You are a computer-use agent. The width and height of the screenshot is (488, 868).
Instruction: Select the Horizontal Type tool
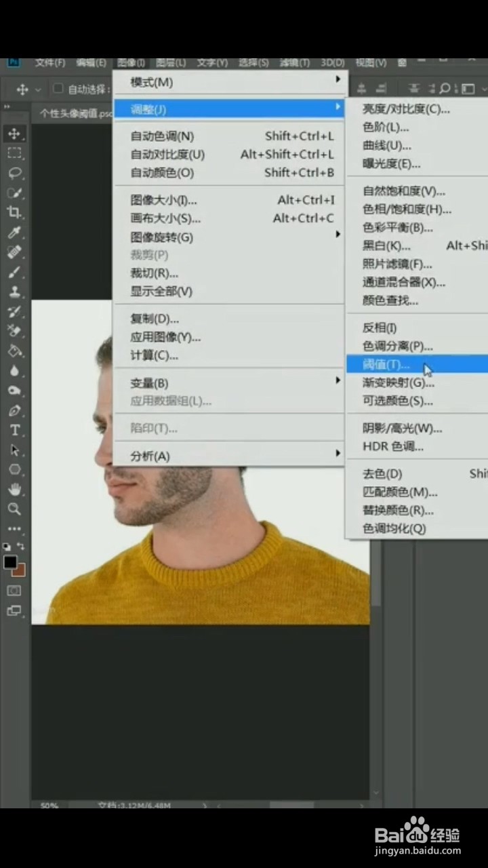tap(14, 430)
